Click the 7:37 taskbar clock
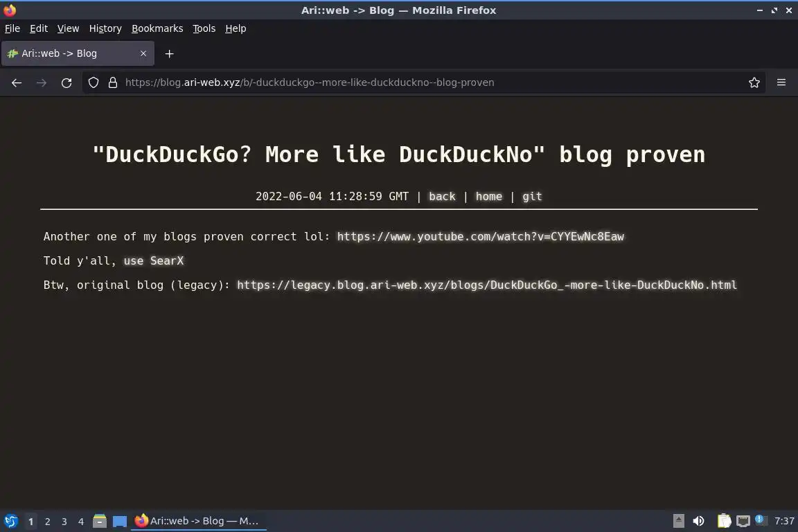The image size is (798, 532). (x=784, y=521)
